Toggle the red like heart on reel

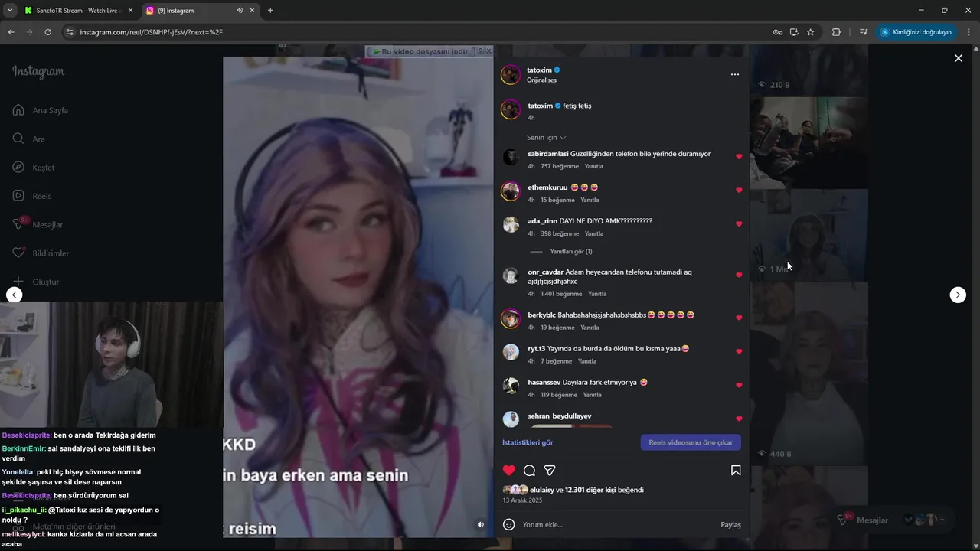(x=509, y=470)
